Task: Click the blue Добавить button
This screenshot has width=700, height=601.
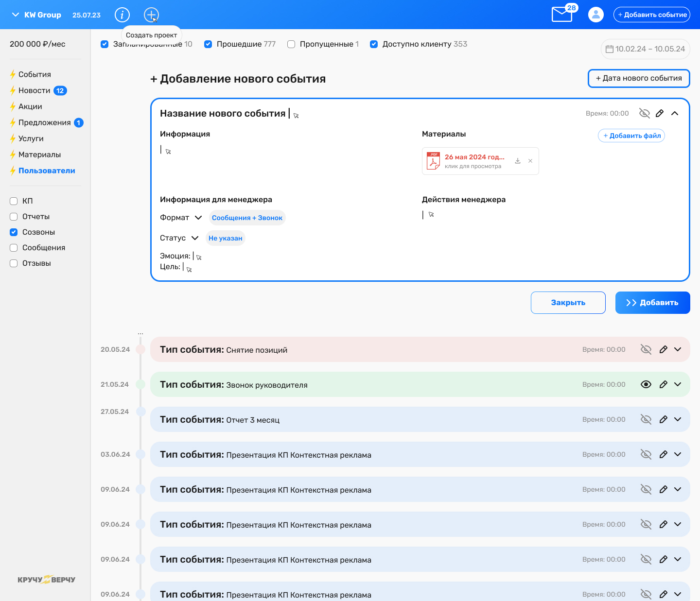Action: coord(653,303)
